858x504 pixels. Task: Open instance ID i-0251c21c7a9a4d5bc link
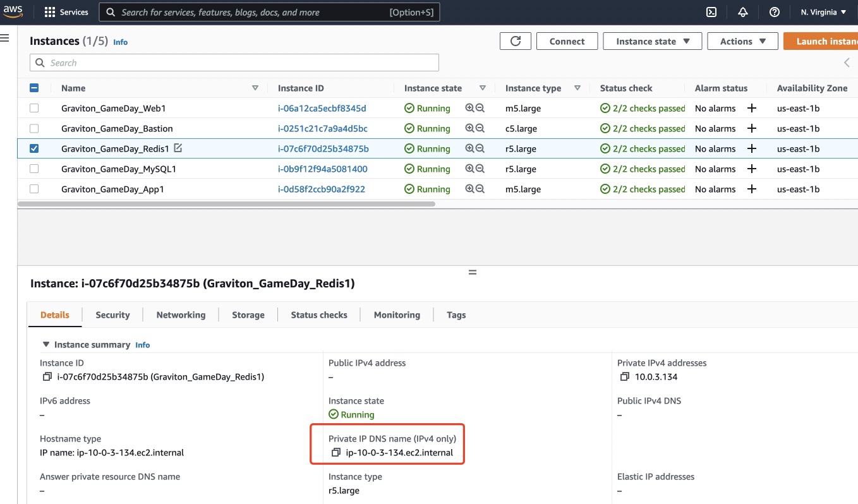pyautogui.click(x=322, y=128)
